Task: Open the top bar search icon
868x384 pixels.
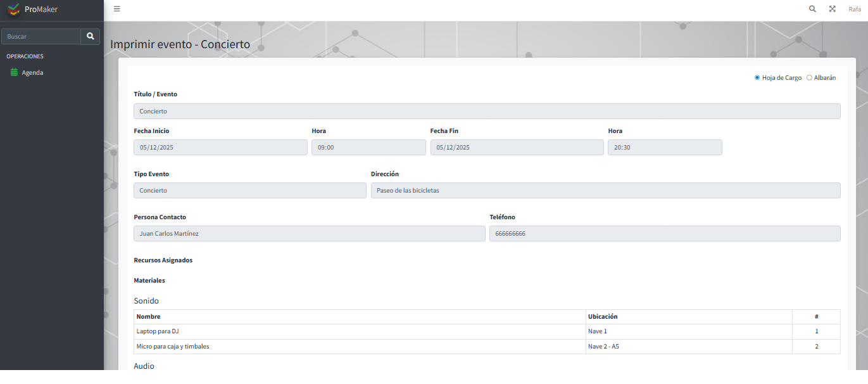Action: point(812,9)
